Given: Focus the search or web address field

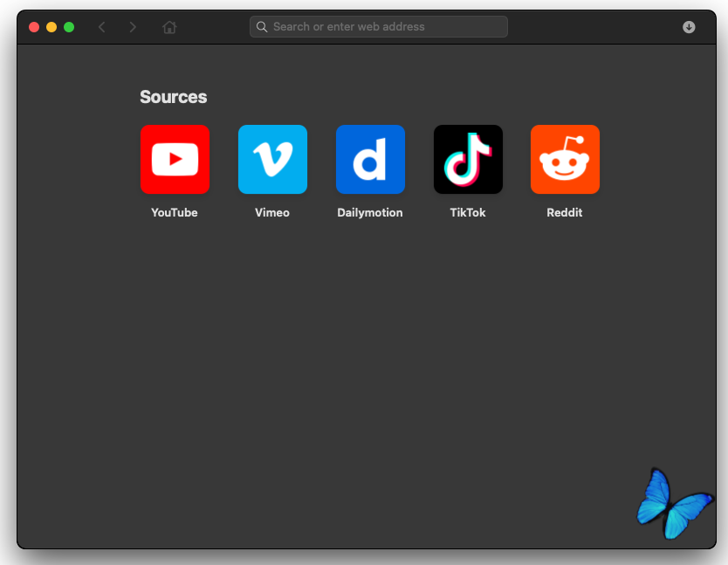Looking at the screenshot, I should click(384, 27).
